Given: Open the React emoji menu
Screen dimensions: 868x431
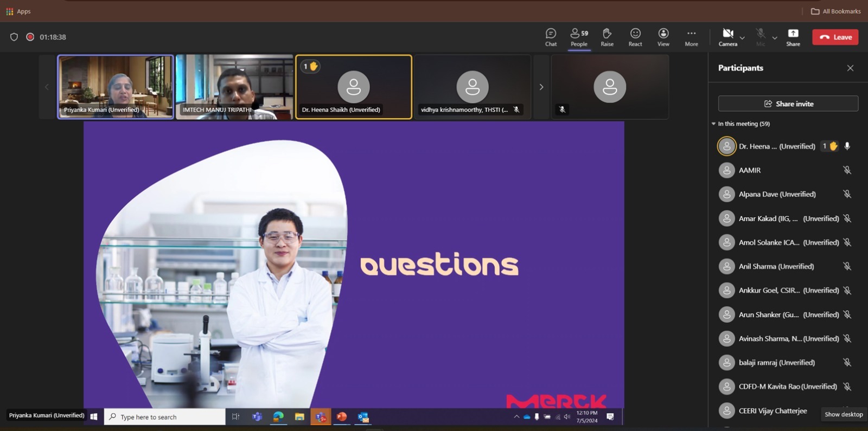Looking at the screenshot, I should [x=635, y=37].
